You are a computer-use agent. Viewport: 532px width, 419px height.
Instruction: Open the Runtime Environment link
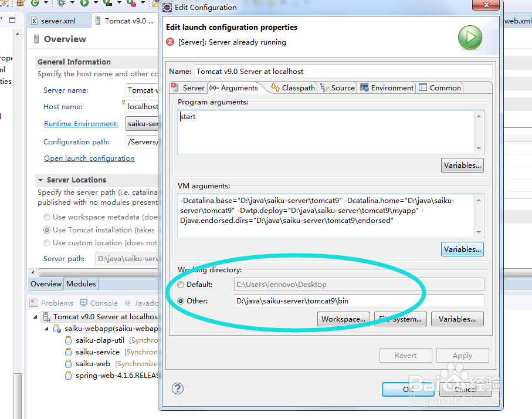pos(81,124)
